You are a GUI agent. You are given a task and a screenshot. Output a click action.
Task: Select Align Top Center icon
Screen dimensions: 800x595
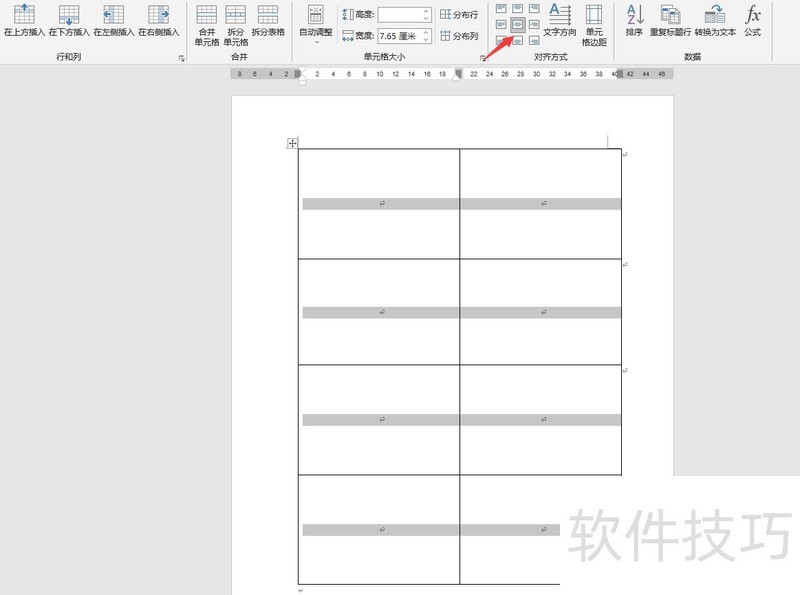click(x=517, y=9)
